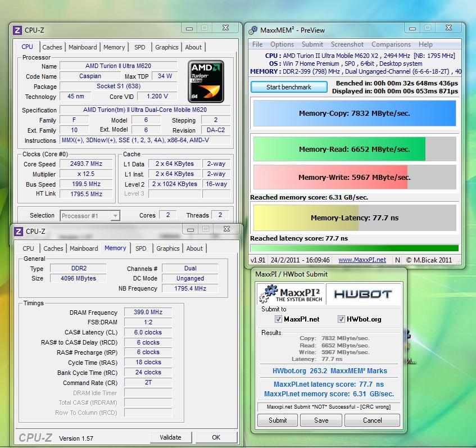The width and height of the screenshot is (476, 448).
Task: Click the processor Name field AMD Turion II Ultra M620
Action: [x=118, y=66]
